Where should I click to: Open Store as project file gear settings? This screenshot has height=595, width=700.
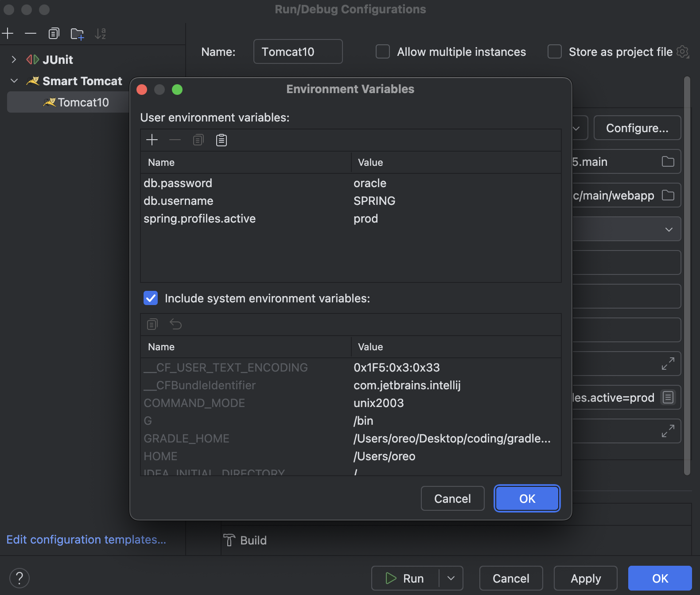[683, 52]
